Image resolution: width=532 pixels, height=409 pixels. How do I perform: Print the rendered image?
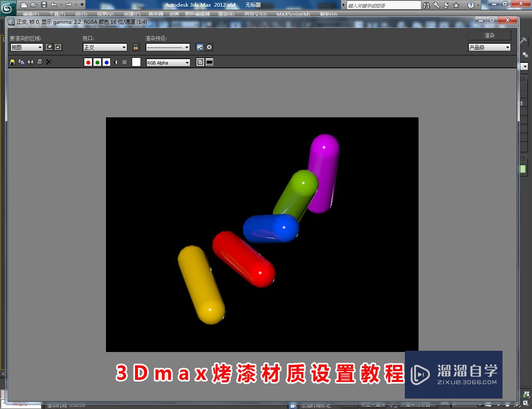pos(39,62)
